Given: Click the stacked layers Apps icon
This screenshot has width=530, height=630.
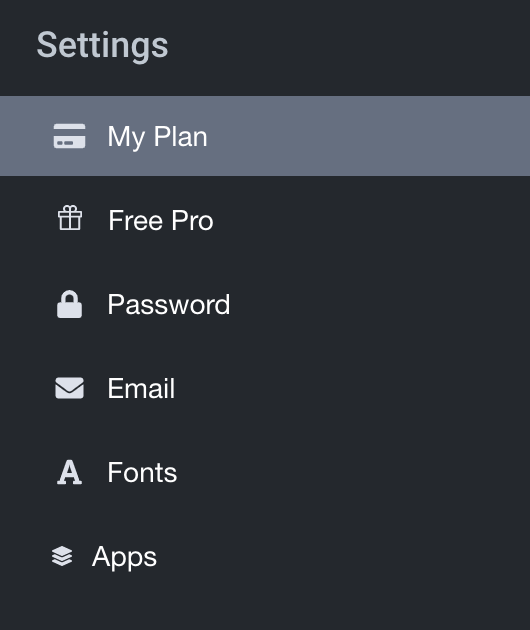Looking at the screenshot, I should [62, 556].
